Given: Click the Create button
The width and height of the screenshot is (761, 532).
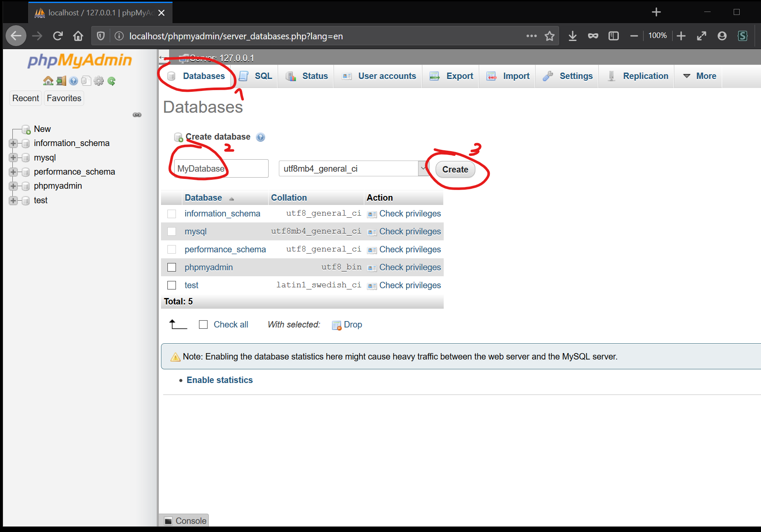Looking at the screenshot, I should click(455, 170).
